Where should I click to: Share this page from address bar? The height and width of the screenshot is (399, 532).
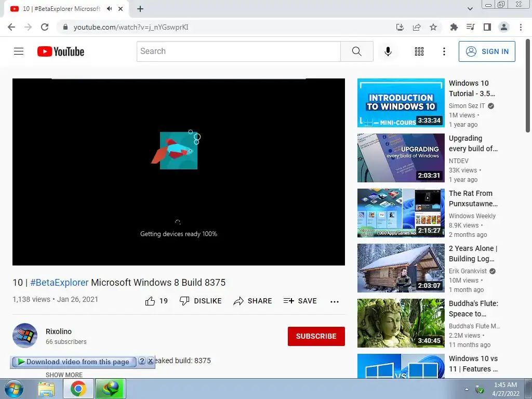pyautogui.click(x=417, y=27)
